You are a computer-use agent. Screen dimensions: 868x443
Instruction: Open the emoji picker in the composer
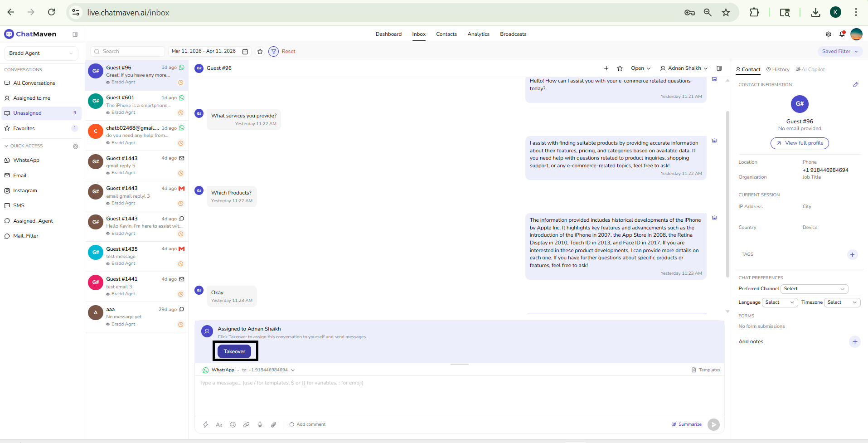click(x=233, y=424)
